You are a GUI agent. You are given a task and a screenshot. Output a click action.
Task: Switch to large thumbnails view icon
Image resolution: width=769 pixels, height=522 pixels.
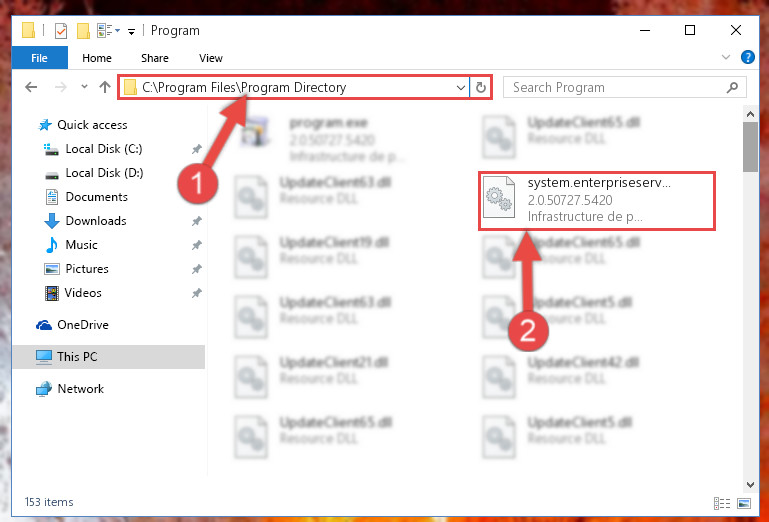(x=744, y=503)
